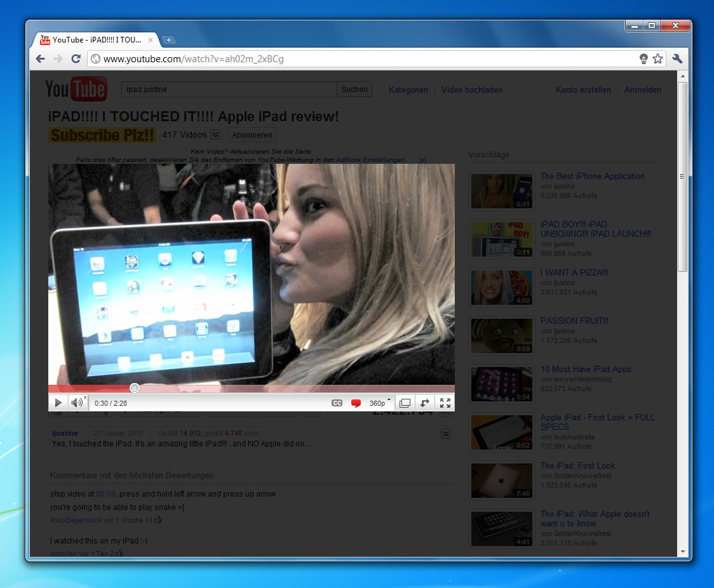The height and width of the screenshot is (588, 714).
Task: Select the 'Vorschläge' heading text
Action: coord(488,155)
